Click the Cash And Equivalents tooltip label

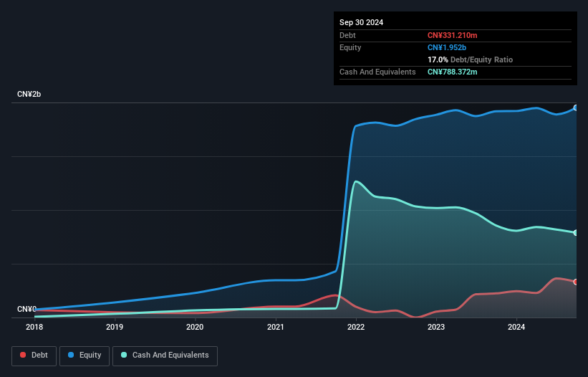377,72
